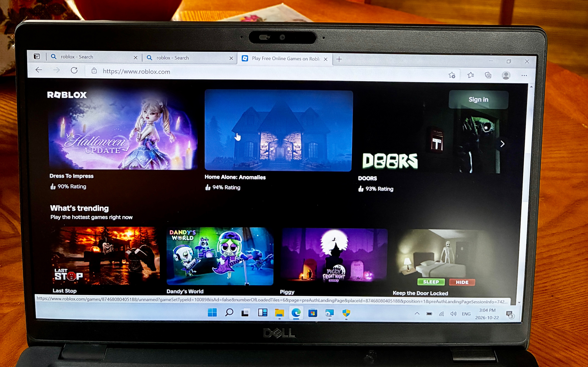
Task: Click the Roblox logo
Action: pyautogui.click(x=67, y=95)
